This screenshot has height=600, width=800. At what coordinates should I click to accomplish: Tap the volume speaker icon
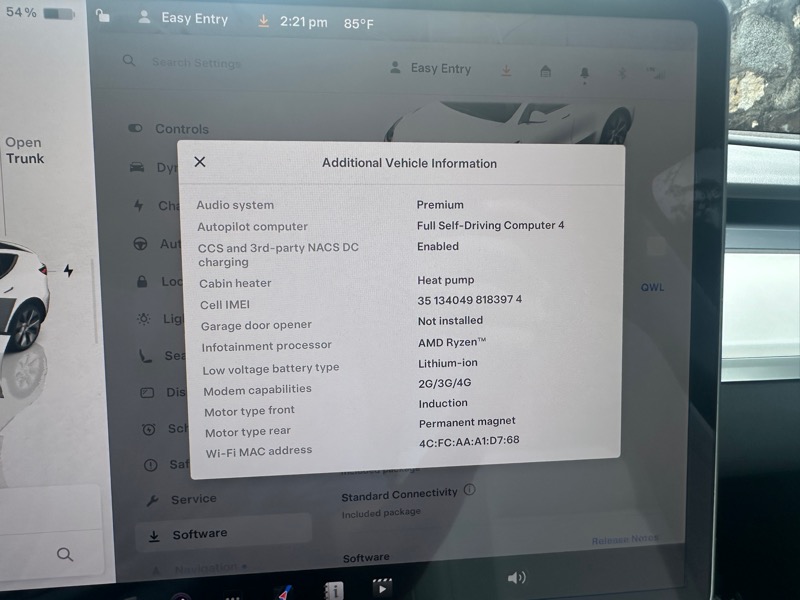516,577
